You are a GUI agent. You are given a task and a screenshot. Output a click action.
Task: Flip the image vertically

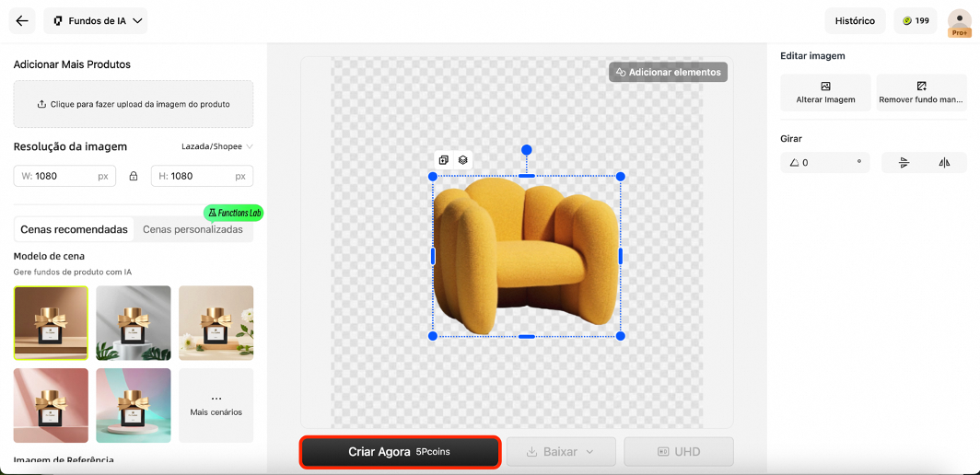[904, 163]
